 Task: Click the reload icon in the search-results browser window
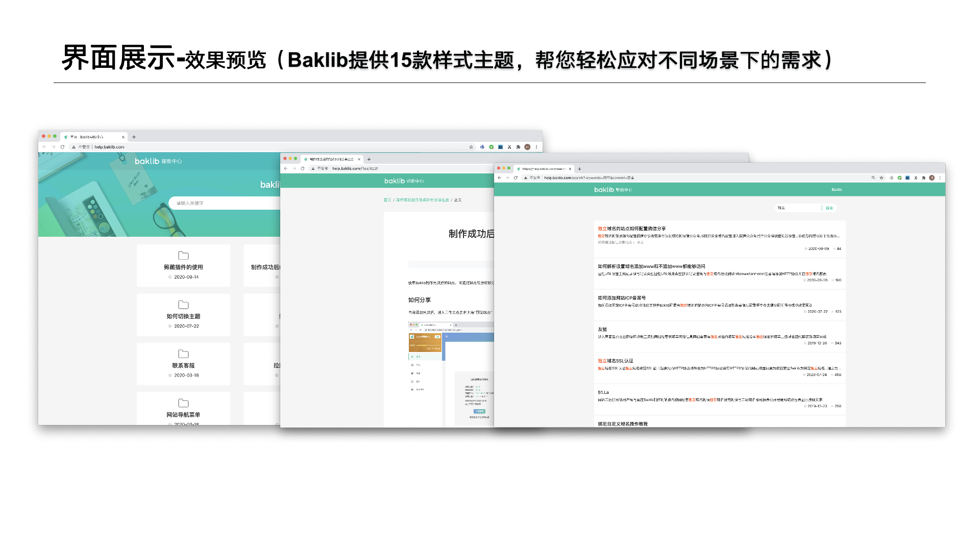coord(516,178)
